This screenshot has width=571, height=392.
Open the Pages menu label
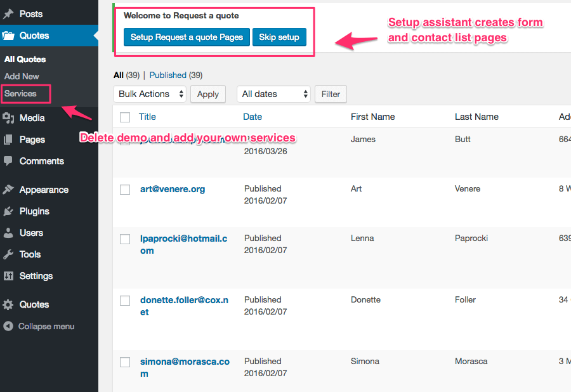coord(32,140)
